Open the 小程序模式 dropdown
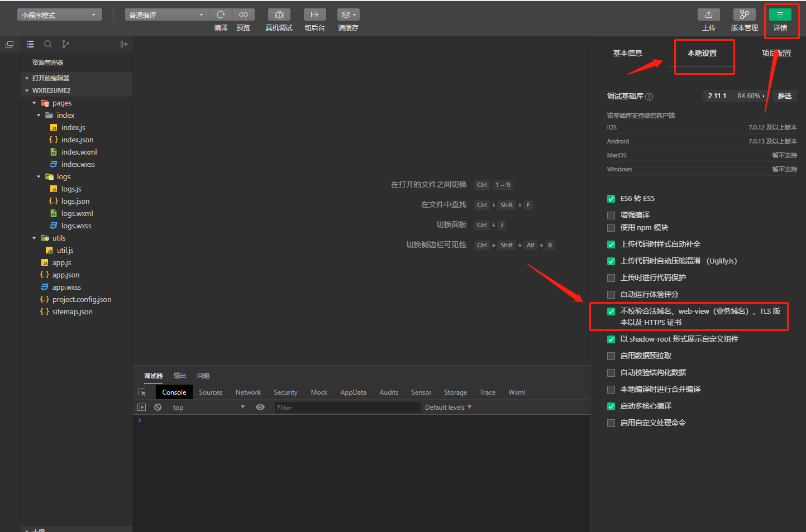The image size is (806, 532). click(59, 15)
